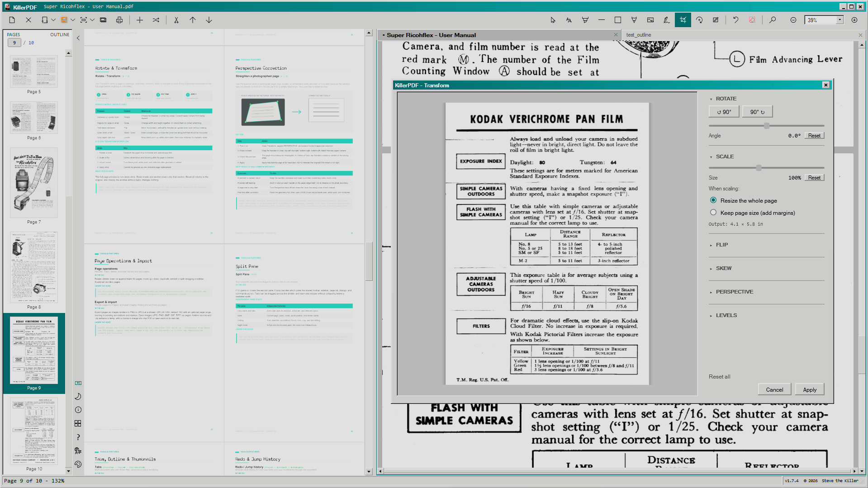Close the test_outline tab
868x488 pixels.
click(860, 35)
